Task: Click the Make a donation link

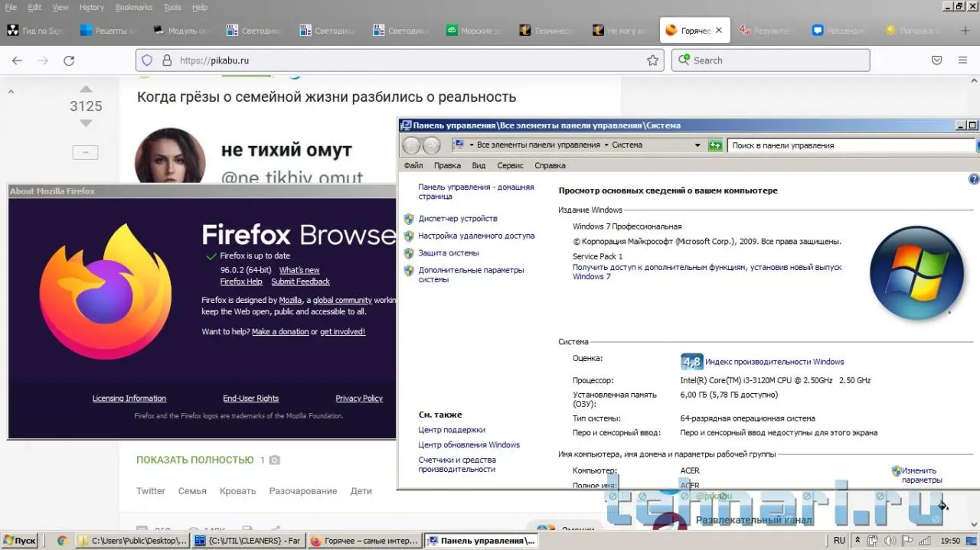Action: click(x=280, y=332)
